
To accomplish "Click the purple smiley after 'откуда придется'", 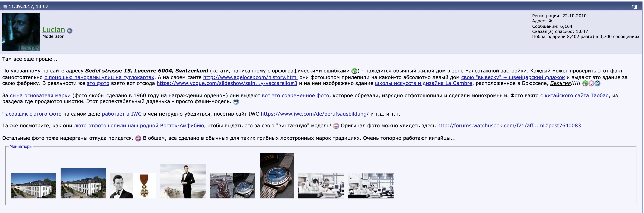I will (138, 138).
